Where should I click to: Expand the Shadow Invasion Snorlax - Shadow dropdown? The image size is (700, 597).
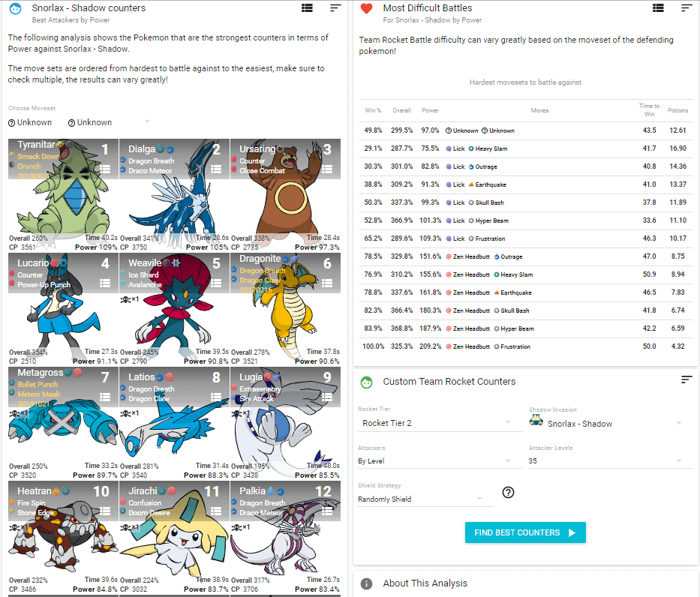611,423
